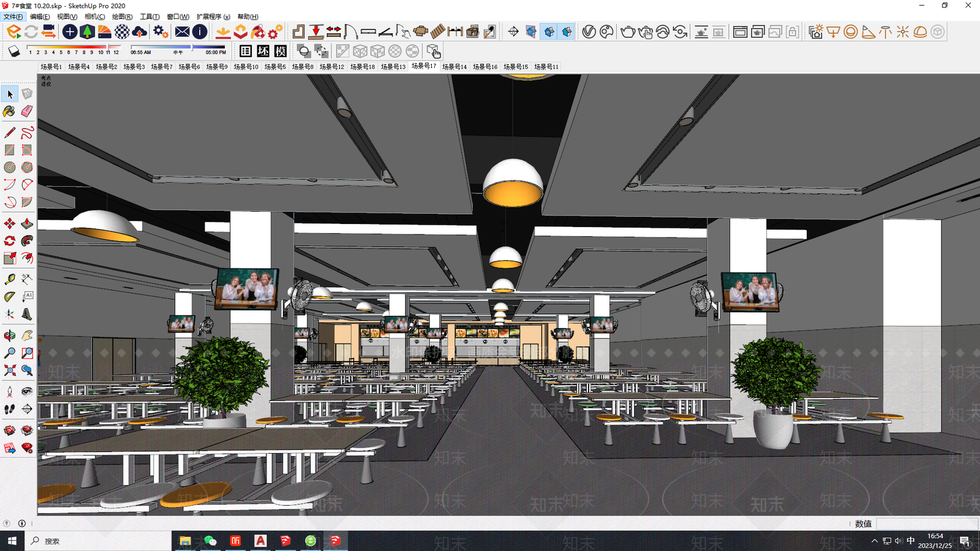This screenshot has width=980, height=551.
Task: Open the 扩展程序 menu
Action: click(x=213, y=17)
